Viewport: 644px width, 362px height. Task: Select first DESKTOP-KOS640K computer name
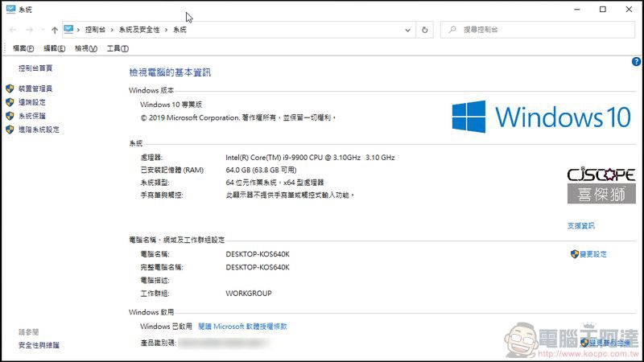[x=258, y=254]
